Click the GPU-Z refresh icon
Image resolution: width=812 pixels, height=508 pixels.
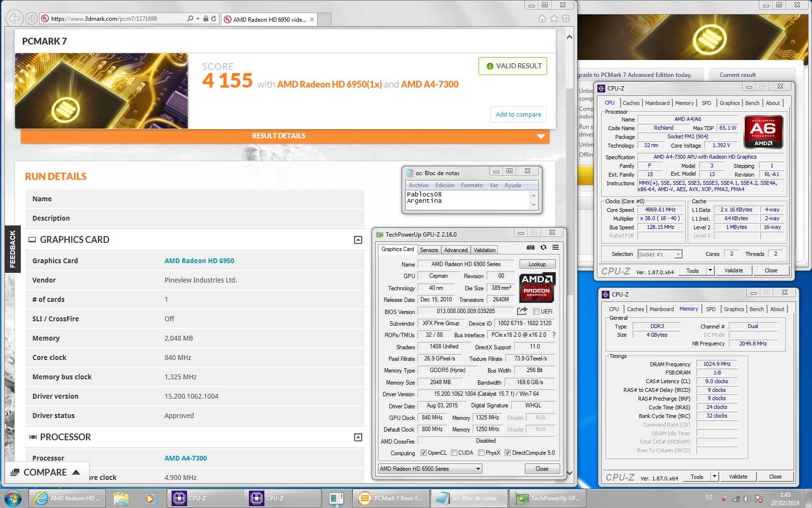(543, 247)
